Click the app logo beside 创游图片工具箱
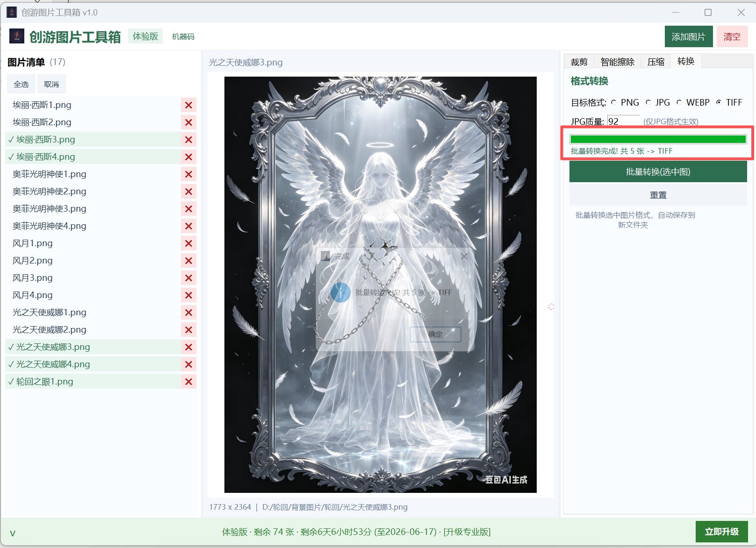 coord(17,36)
